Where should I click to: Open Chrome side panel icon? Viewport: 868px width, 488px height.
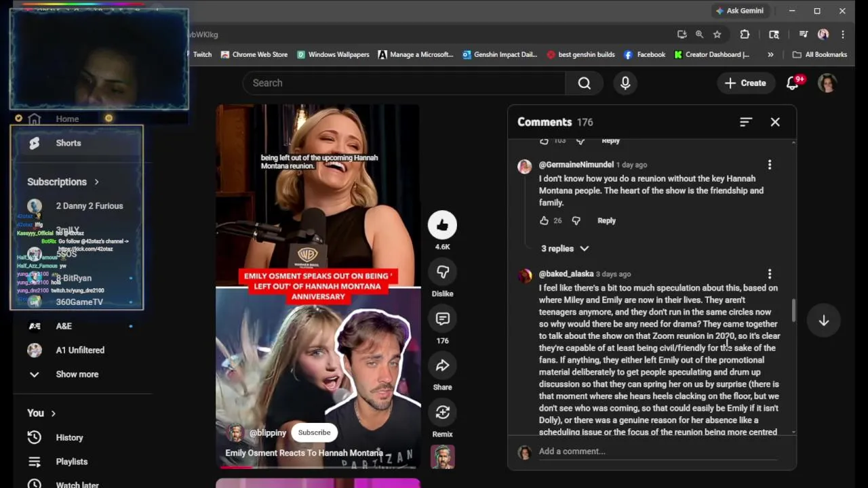click(774, 35)
